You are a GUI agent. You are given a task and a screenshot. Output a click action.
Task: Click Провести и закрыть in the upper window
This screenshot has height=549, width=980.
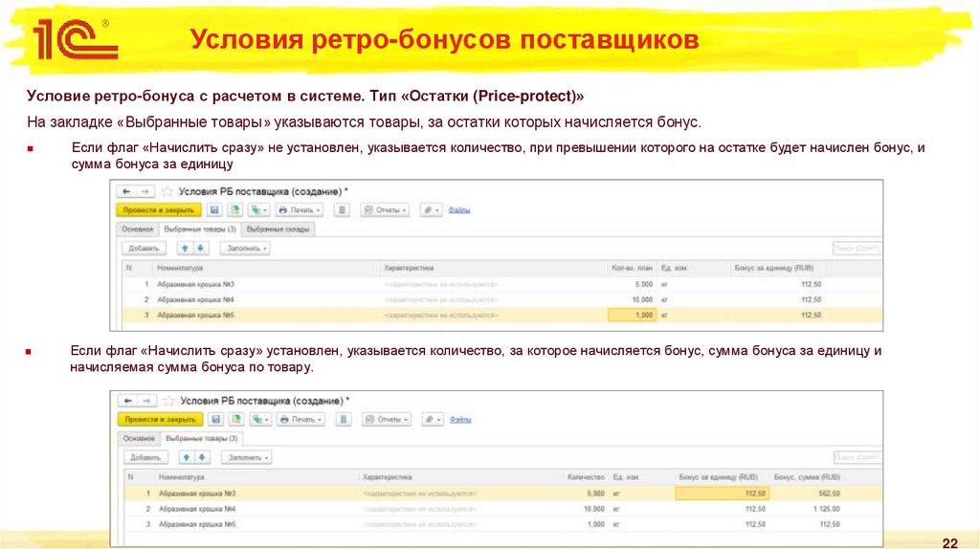[x=159, y=210]
